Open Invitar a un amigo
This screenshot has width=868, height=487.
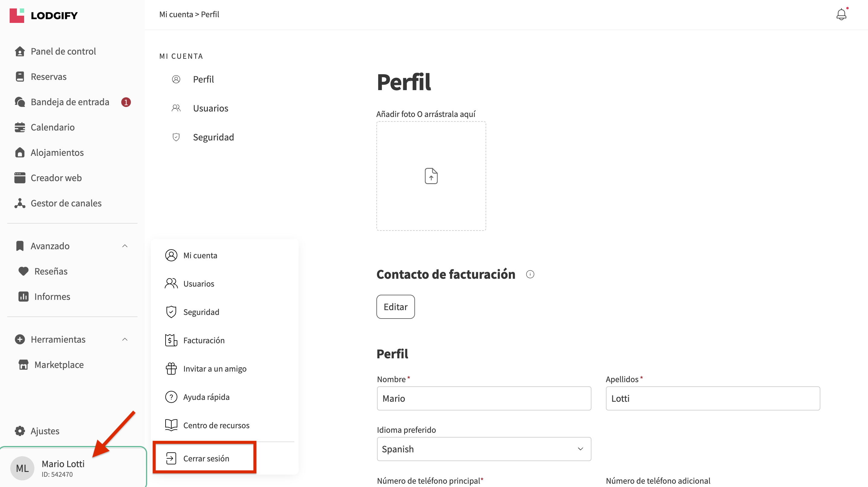pos(214,369)
